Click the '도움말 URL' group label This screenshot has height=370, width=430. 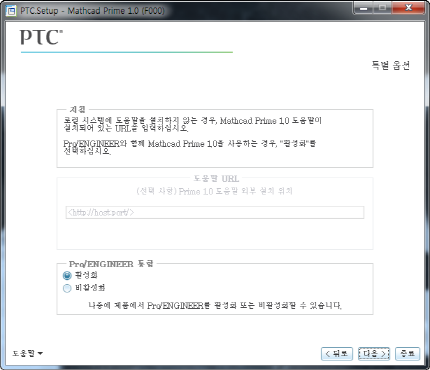(216, 179)
